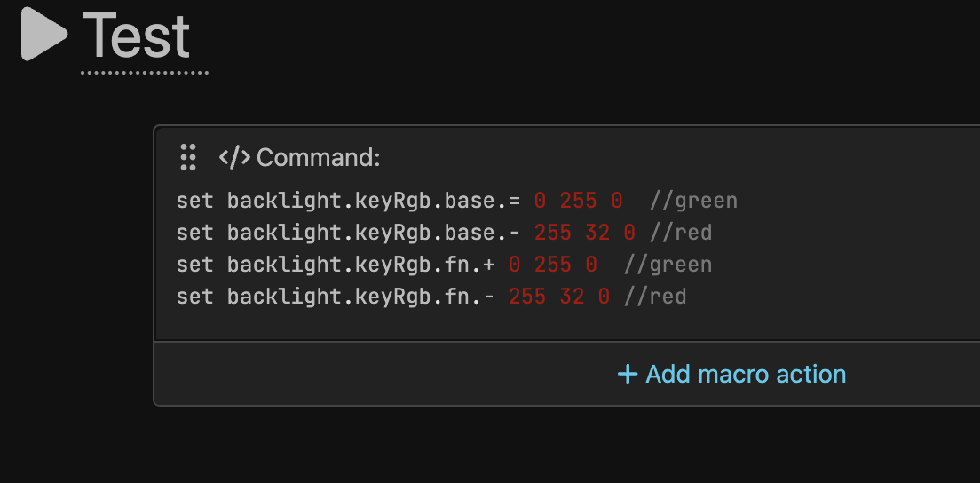The width and height of the screenshot is (980, 483).
Task: Click the play triangle icon beside Test
Action: click(x=44, y=34)
